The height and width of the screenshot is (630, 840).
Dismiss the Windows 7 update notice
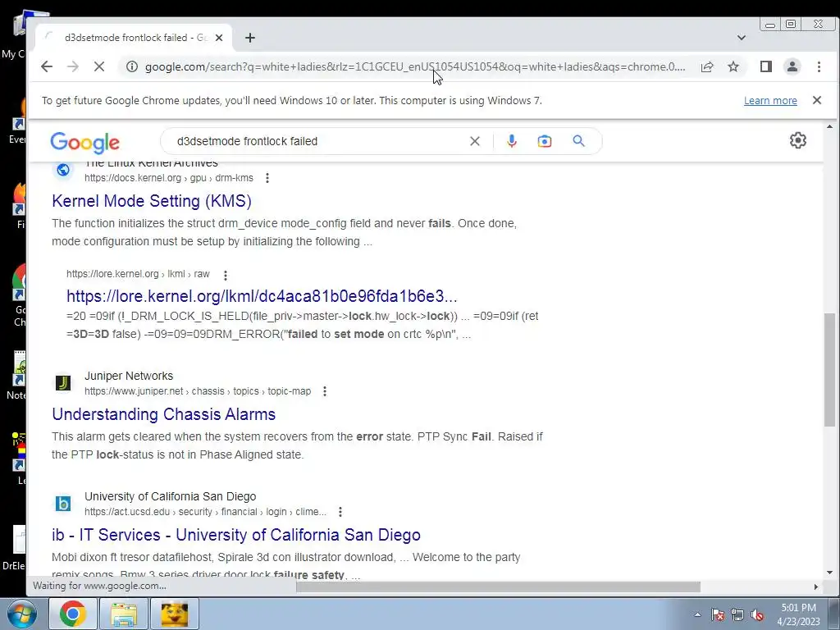pyautogui.click(x=817, y=100)
